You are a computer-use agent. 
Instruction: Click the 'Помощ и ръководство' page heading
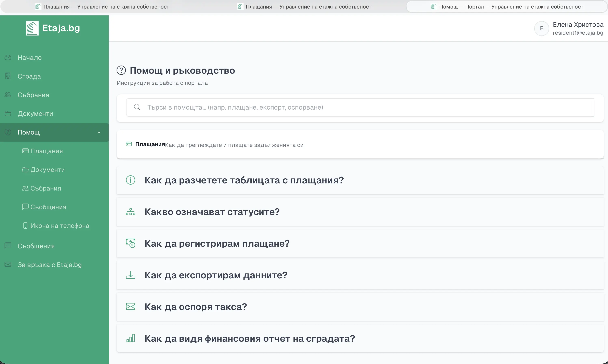tap(182, 70)
